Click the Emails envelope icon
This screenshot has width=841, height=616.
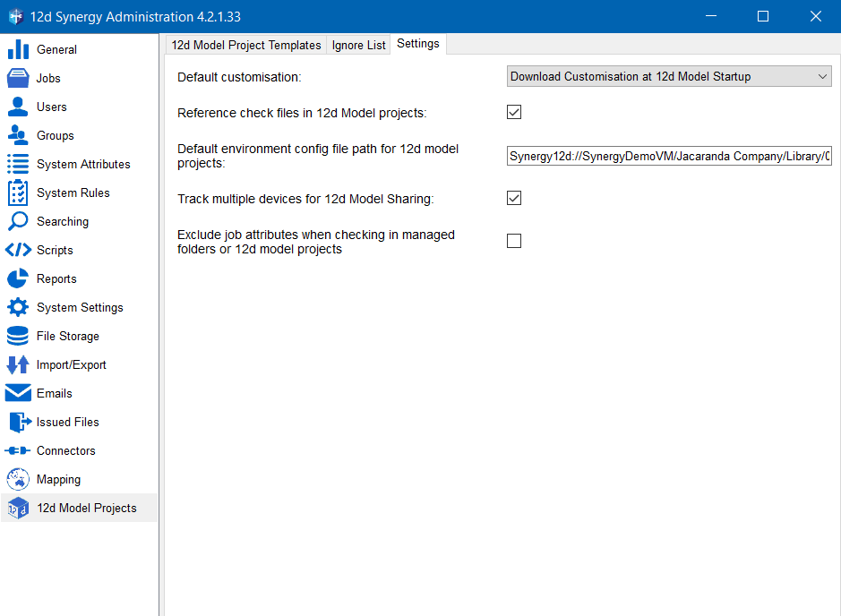coord(18,393)
